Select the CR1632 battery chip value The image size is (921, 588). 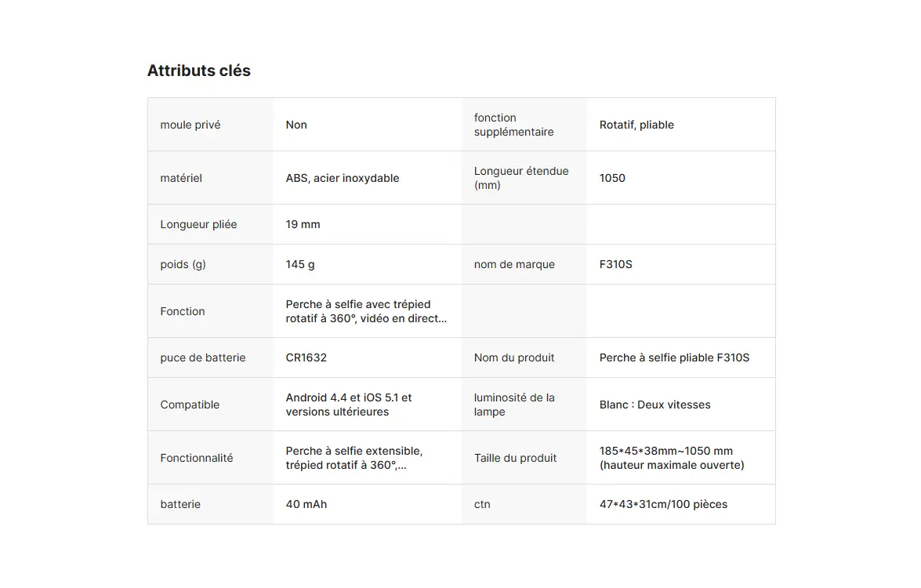pyautogui.click(x=306, y=358)
